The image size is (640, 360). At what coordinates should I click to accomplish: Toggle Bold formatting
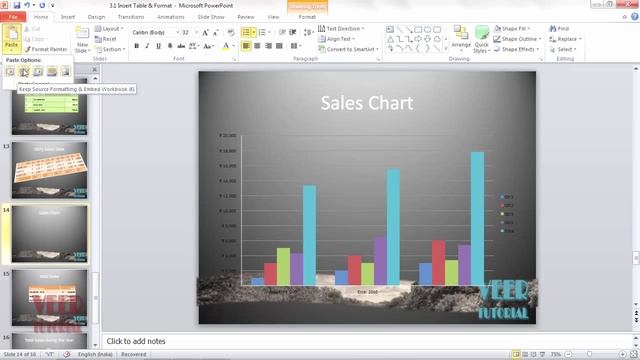[x=137, y=46]
